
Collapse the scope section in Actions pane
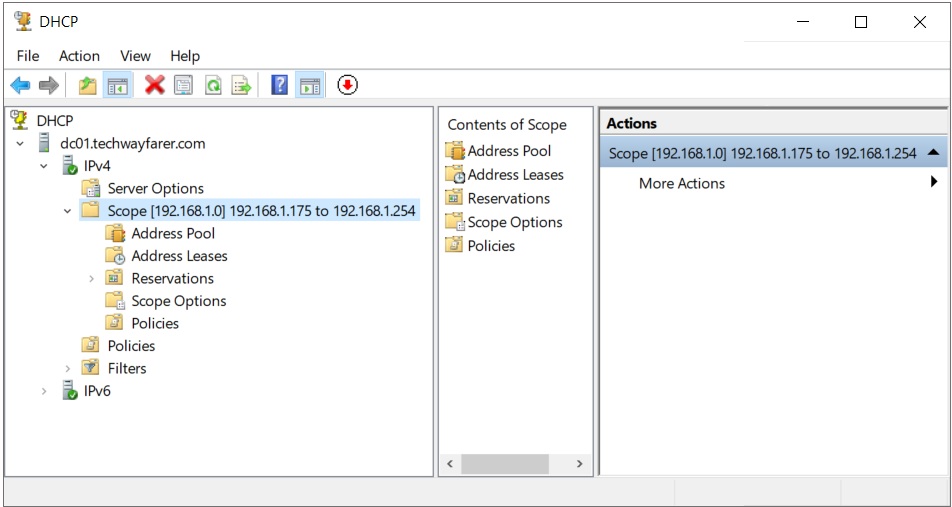pos(932,153)
